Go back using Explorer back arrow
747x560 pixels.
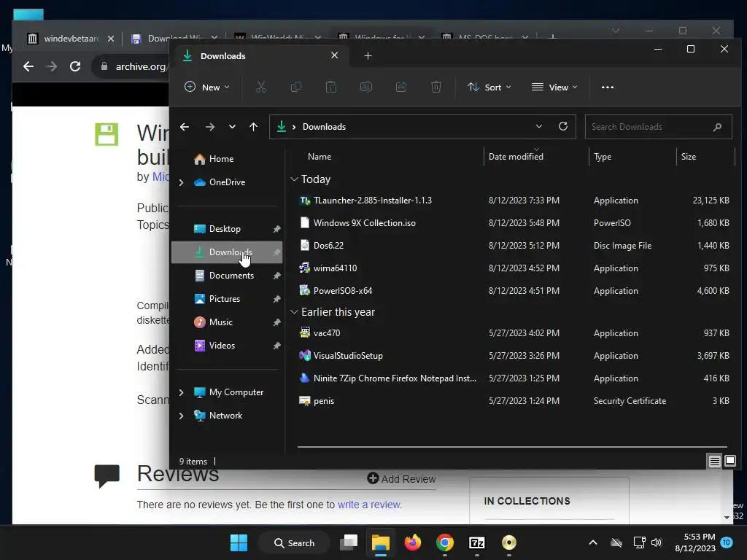coord(185,127)
